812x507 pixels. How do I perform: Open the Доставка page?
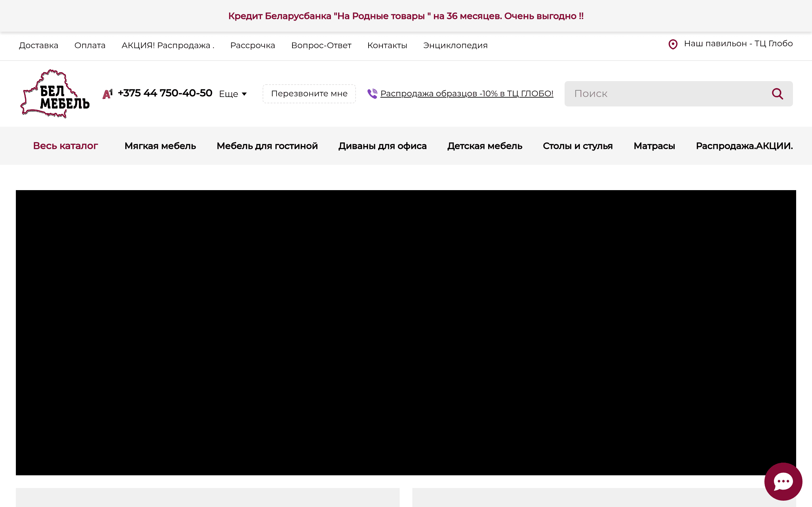[39, 45]
